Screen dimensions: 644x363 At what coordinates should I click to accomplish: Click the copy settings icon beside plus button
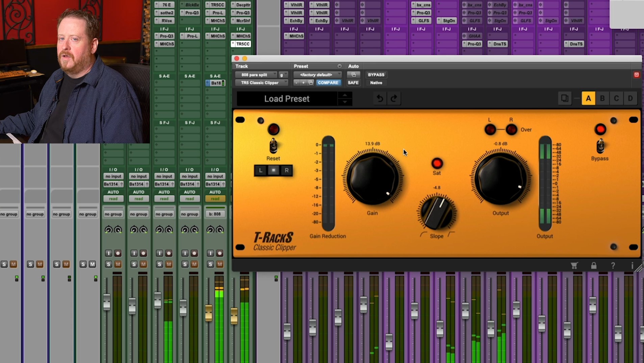pyautogui.click(x=311, y=83)
